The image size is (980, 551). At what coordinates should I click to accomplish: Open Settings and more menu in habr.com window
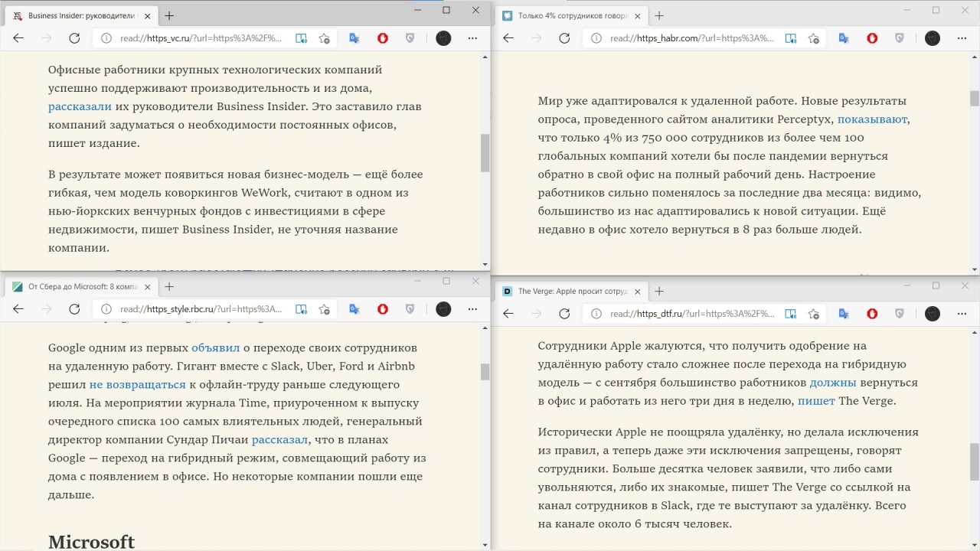962,38
